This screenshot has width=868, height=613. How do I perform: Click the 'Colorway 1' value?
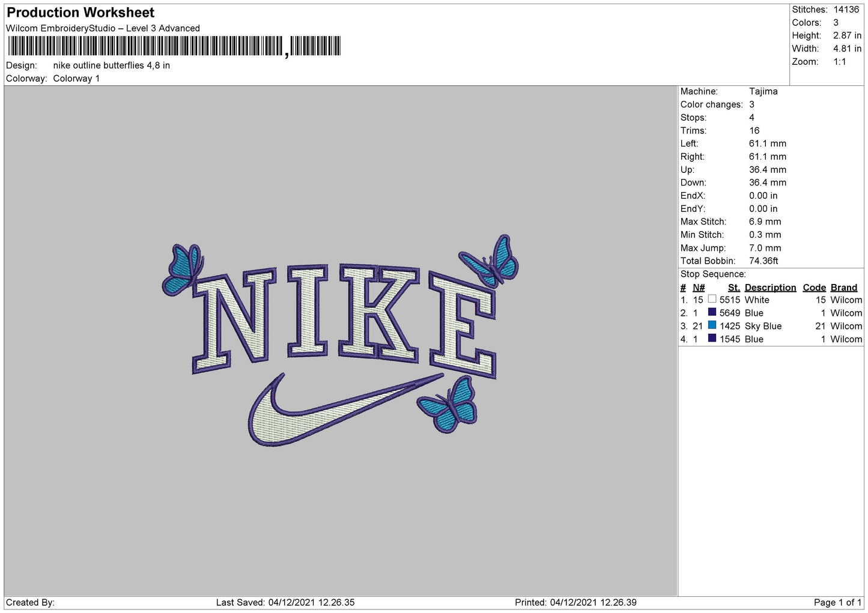coord(76,79)
